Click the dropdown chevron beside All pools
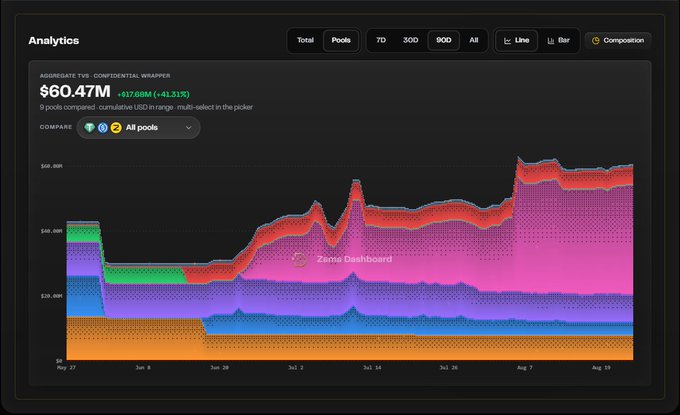 [x=189, y=127]
